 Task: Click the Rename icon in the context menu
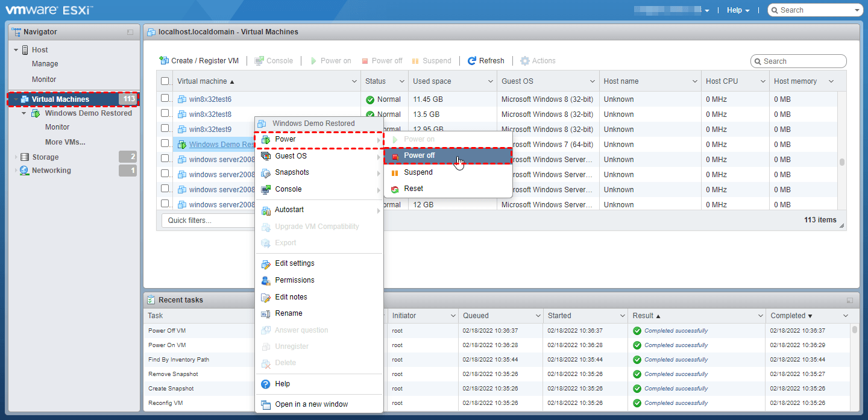click(264, 313)
